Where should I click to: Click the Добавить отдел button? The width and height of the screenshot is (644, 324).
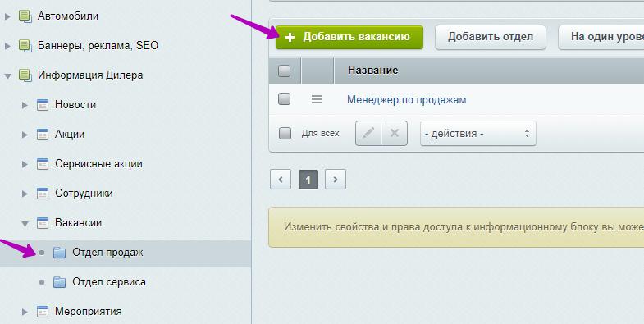[x=491, y=38]
